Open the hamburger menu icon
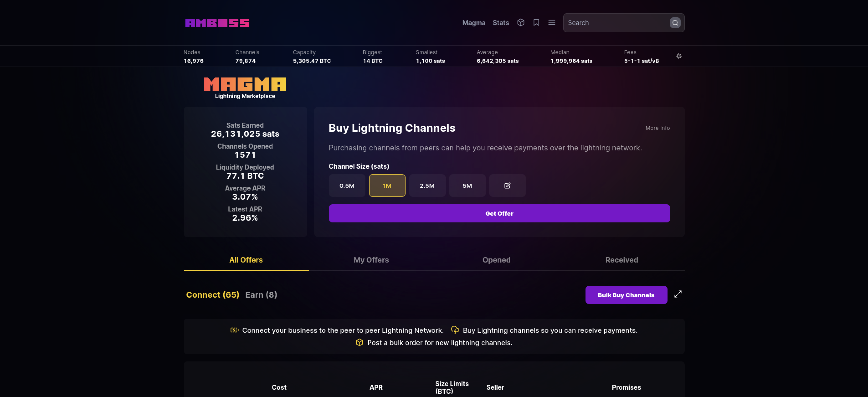Viewport: 868px width, 397px height. pyautogui.click(x=552, y=23)
